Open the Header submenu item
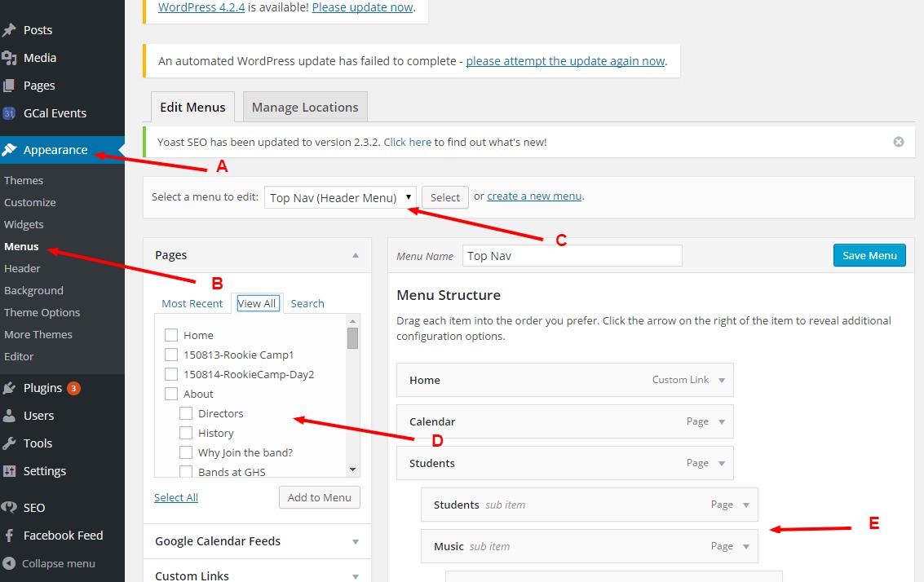The width and height of the screenshot is (924, 582). coord(22,269)
